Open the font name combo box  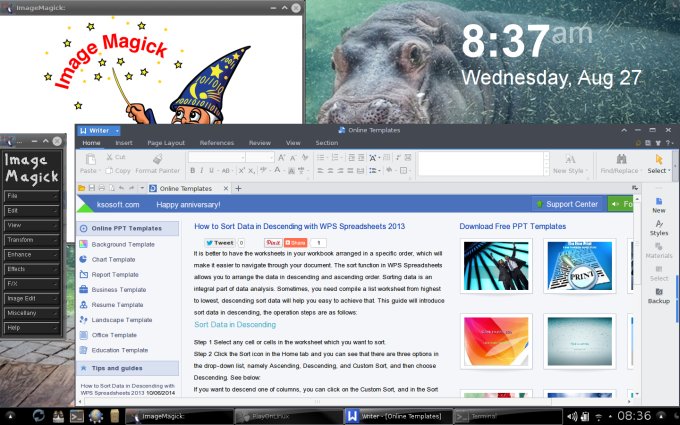pos(217,157)
